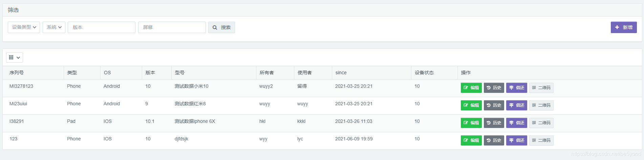
Task: Select model cell 测试数据iphone 6X
Action: (195, 121)
